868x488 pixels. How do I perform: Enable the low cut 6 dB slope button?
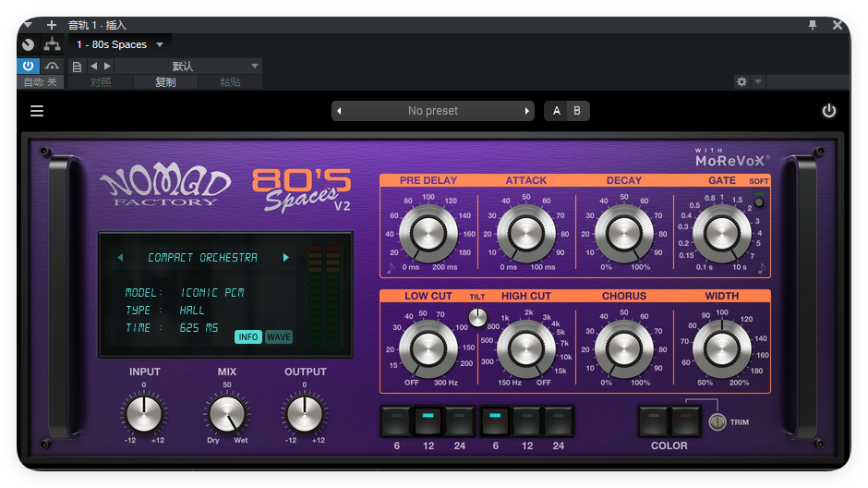click(396, 421)
